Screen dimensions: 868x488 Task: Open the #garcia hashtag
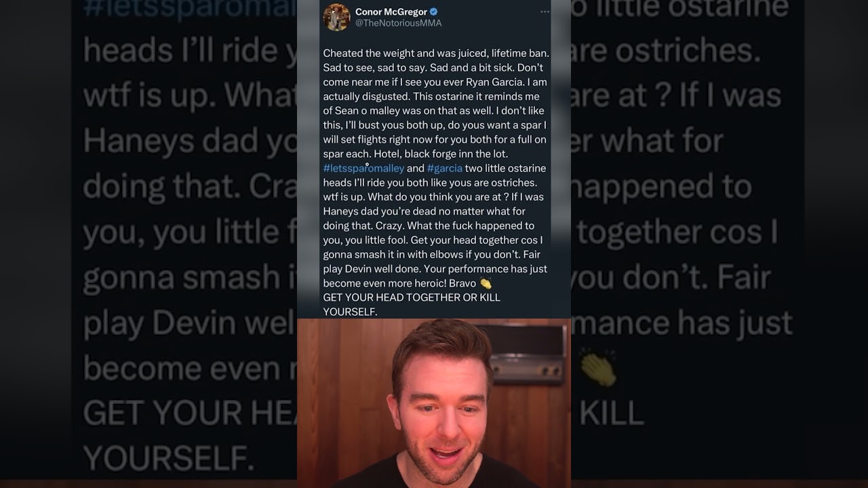445,168
